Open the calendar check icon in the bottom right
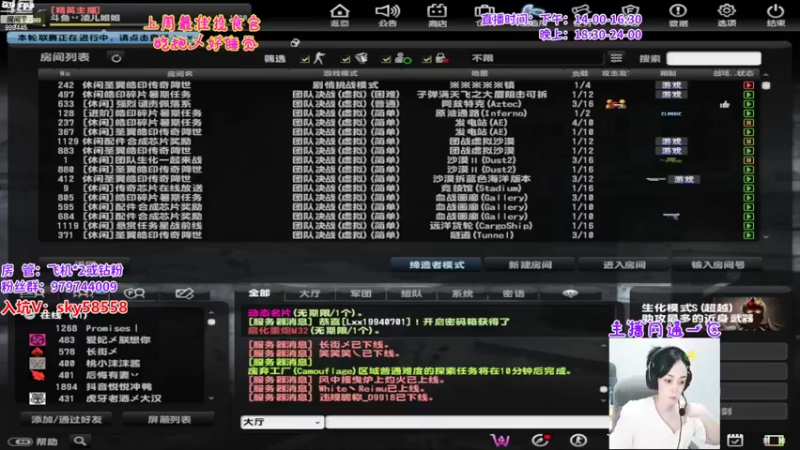Image resolution: width=800 pixels, height=450 pixels. click(x=735, y=440)
